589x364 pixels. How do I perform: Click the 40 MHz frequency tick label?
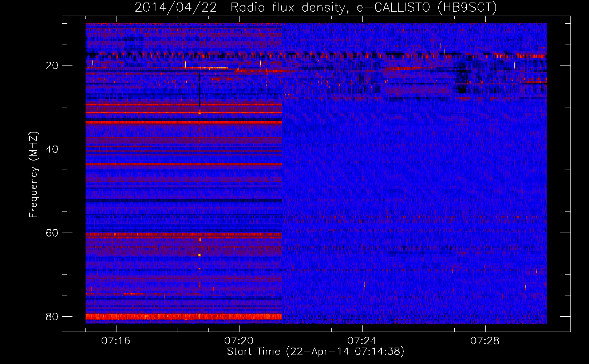coord(52,149)
